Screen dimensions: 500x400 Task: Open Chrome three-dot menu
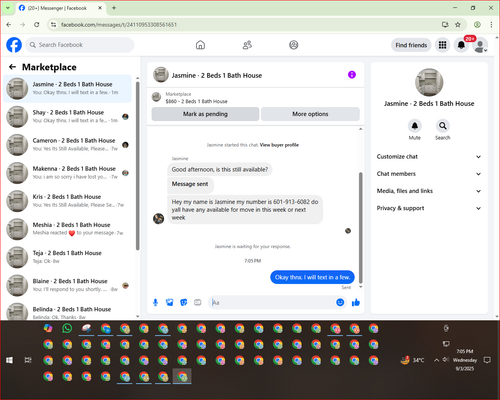pos(491,25)
